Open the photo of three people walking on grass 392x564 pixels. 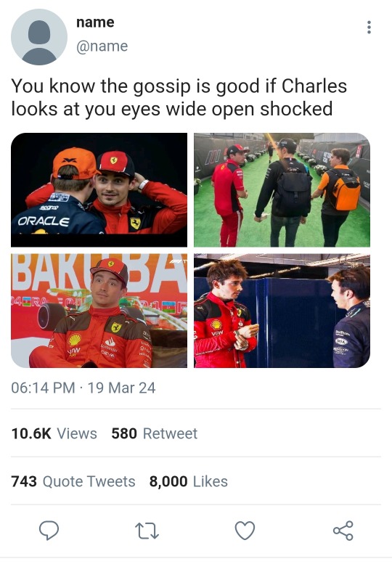coord(282,190)
